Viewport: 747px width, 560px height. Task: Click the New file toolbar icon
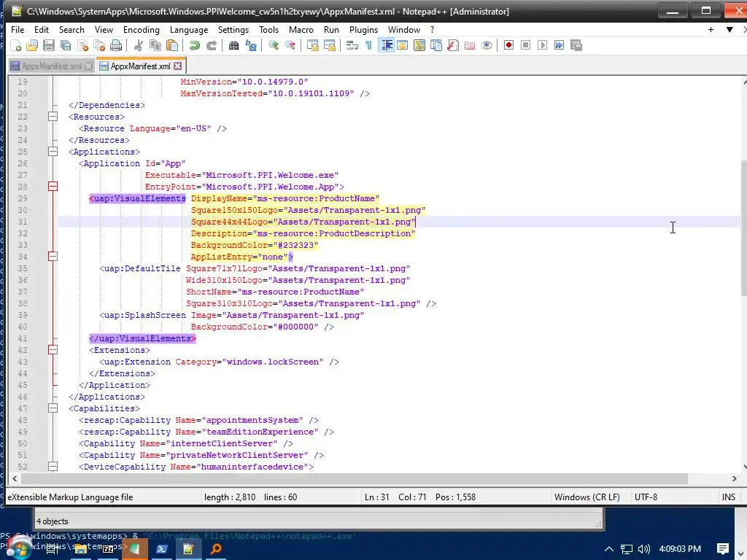click(15, 45)
